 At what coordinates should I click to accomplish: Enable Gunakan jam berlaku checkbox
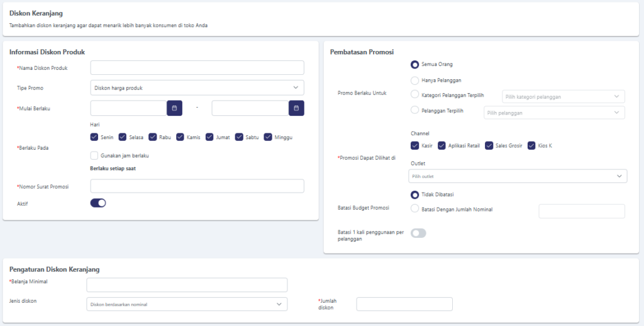[x=94, y=155]
